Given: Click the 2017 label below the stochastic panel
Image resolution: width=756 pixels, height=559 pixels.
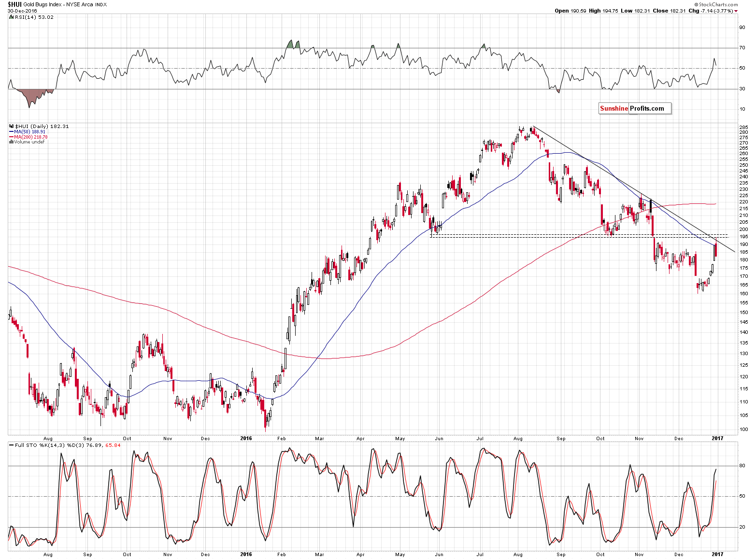Looking at the screenshot, I should (x=717, y=554).
